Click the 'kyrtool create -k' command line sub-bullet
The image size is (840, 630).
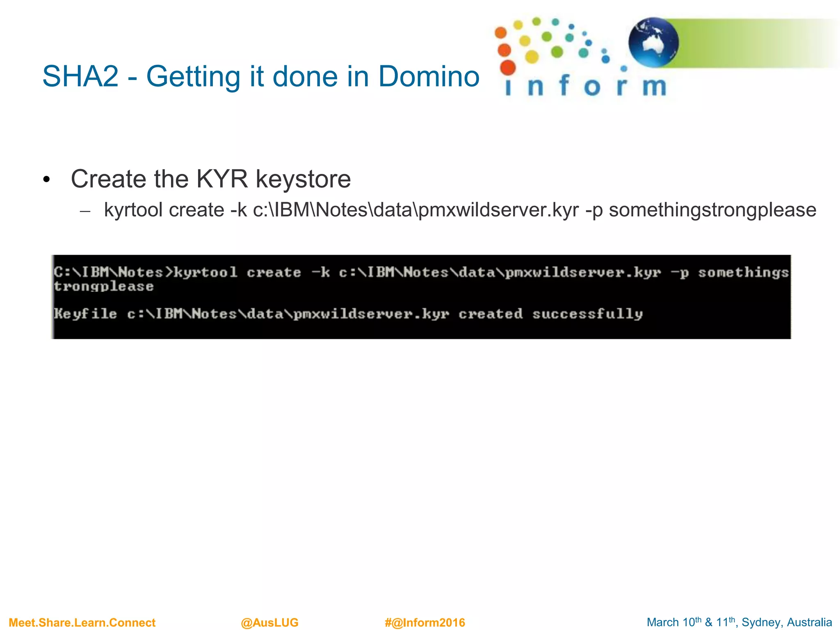pyautogui.click(x=460, y=210)
